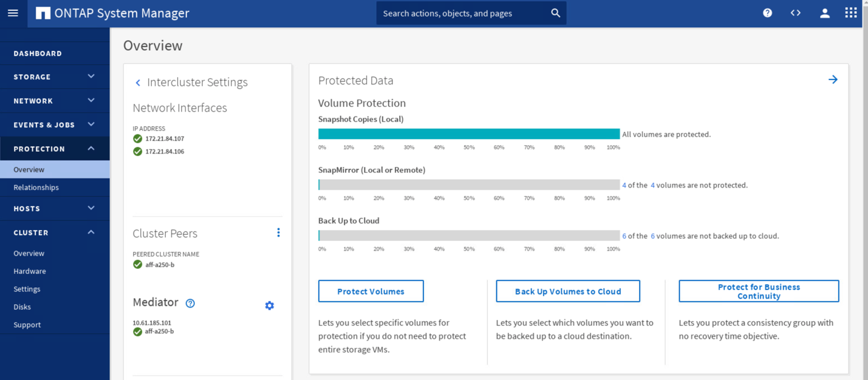The image size is (868, 380).
Task: Click the search magnifier icon
Action: (x=555, y=13)
